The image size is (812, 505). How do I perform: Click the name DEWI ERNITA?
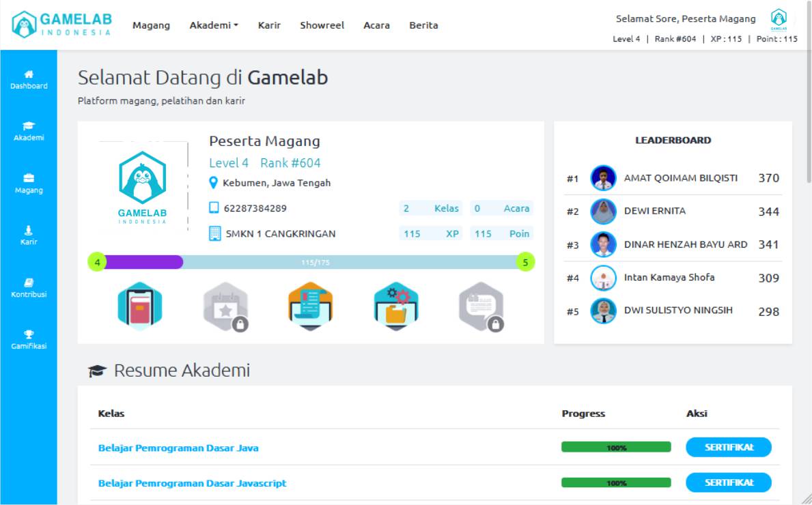(x=654, y=211)
